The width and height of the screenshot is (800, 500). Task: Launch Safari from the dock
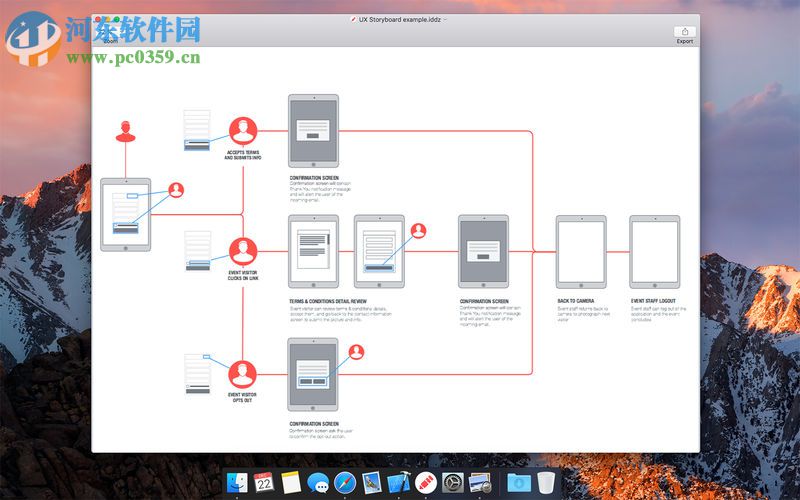pyautogui.click(x=345, y=483)
